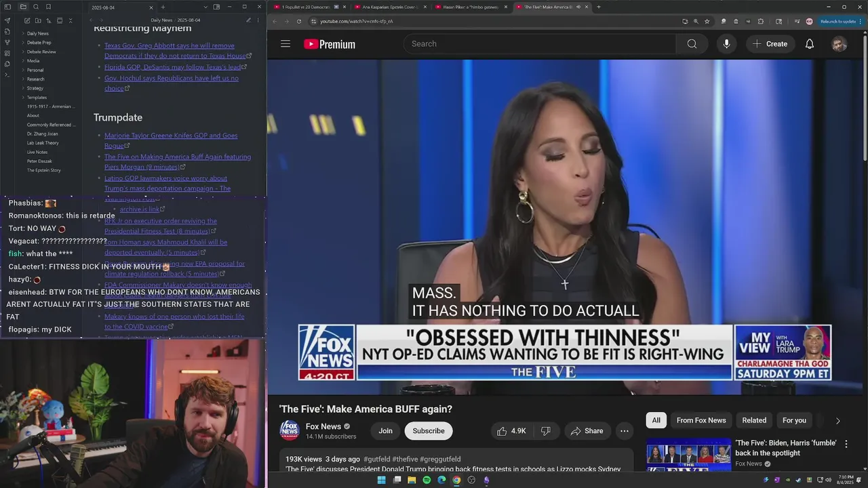Bookmark this page with star icon
The image size is (868, 488).
(x=707, y=21)
